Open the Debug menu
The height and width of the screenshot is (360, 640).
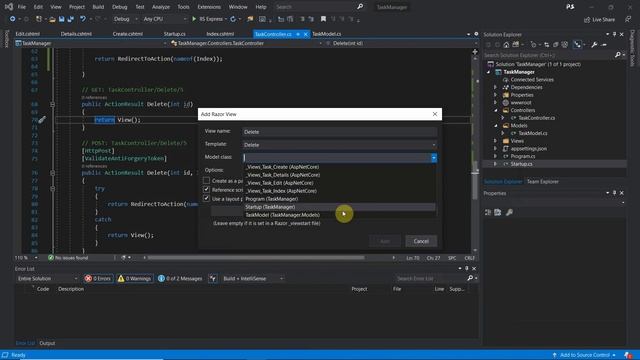120,7
